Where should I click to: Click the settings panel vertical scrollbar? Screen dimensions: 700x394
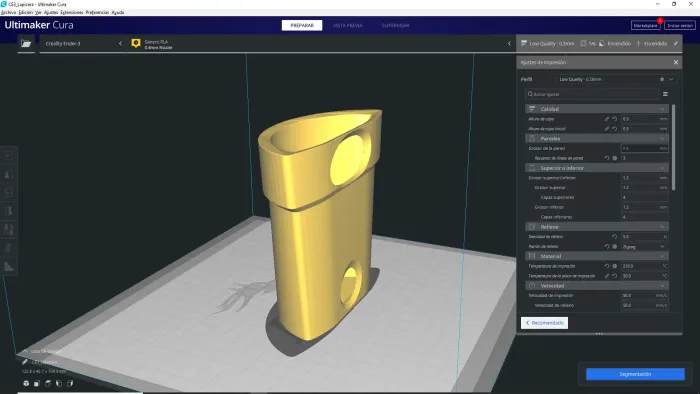click(673, 147)
